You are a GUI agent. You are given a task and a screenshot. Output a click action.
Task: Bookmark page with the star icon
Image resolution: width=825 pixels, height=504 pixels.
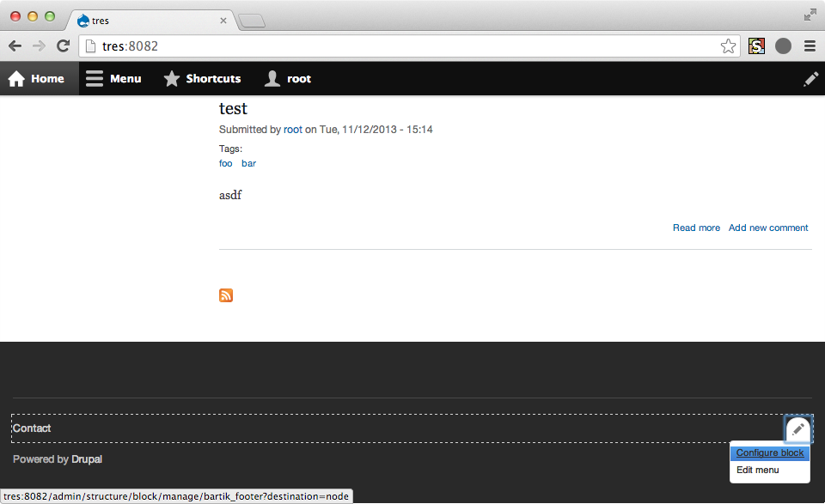click(x=728, y=46)
